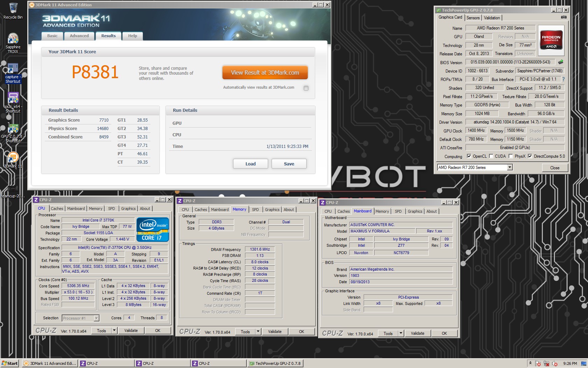Open the GPU-Z 0.7.8 shortcut icon

point(13,132)
